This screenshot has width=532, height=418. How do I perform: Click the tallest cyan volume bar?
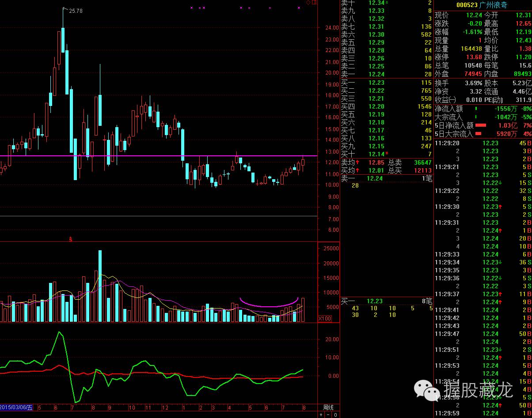pos(100,286)
